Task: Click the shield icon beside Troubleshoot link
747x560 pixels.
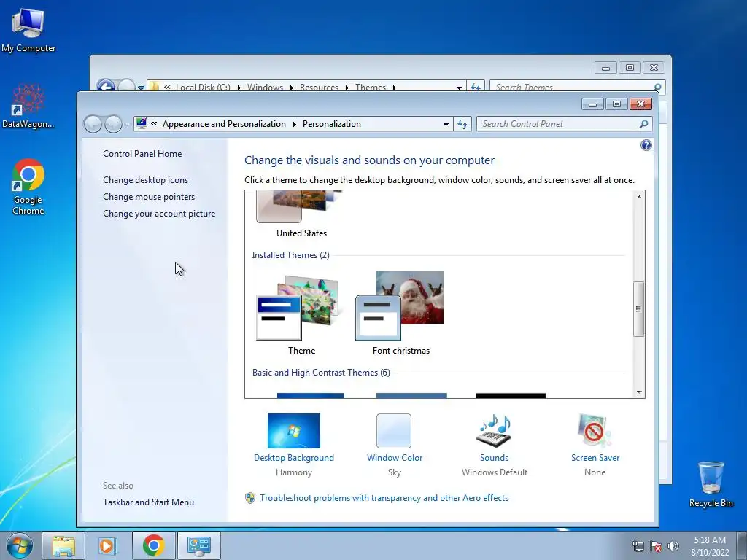Action: tap(250, 498)
